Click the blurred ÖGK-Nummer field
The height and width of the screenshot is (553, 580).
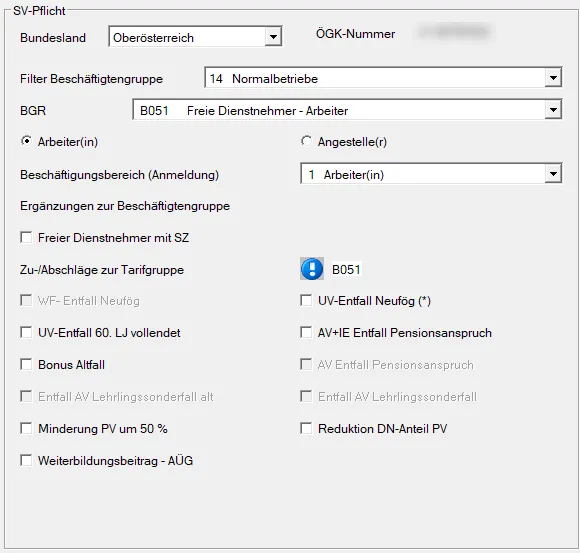click(454, 33)
